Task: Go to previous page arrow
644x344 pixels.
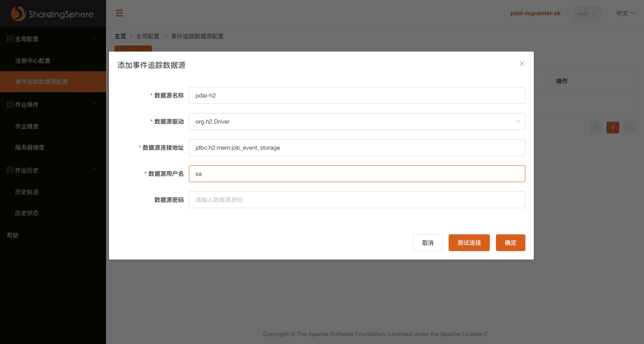Action: pyautogui.click(x=596, y=128)
